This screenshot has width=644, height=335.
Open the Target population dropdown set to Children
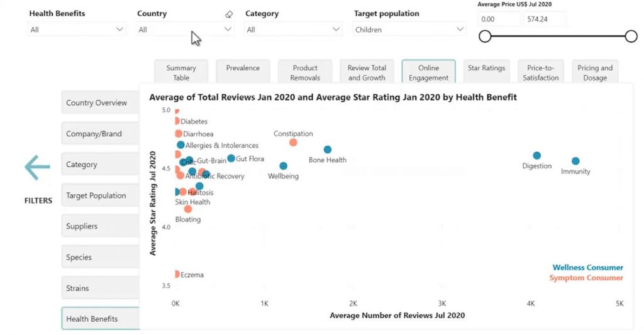click(409, 30)
